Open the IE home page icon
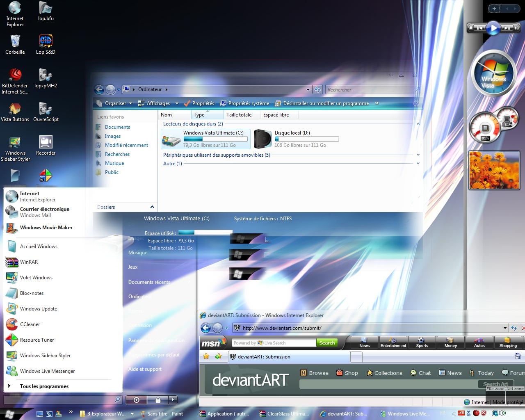The height and width of the screenshot is (420, 525). pyautogui.click(x=518, y=356)
